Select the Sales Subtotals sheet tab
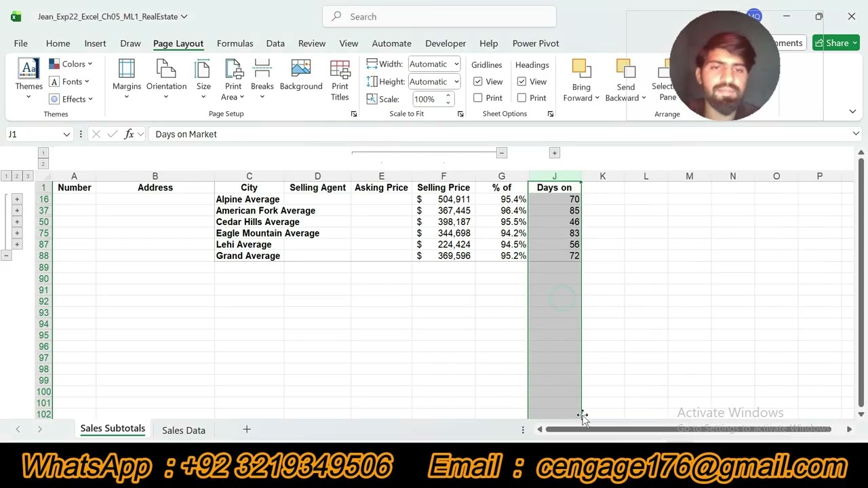Viewport: 868px width, 488px height. (x=113, y=429)
